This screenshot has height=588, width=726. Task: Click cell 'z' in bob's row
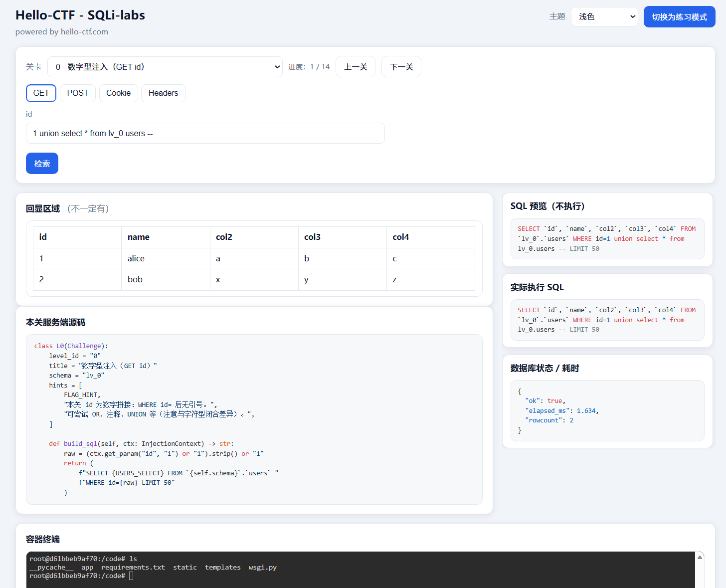430,280
